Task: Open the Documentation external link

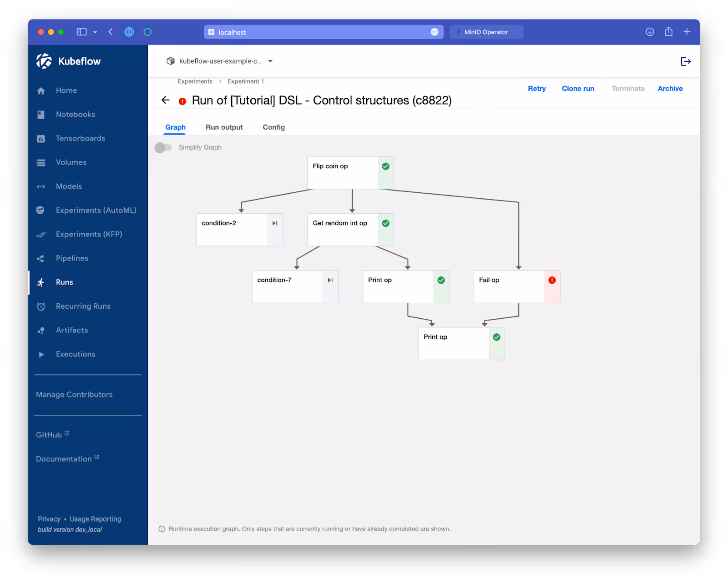Action: pos(67,459)
